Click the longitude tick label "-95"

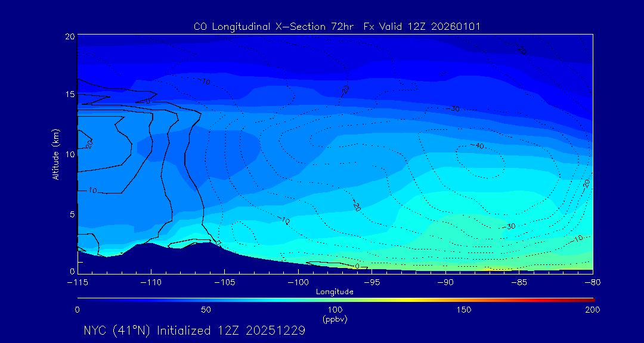pos(371,283)
